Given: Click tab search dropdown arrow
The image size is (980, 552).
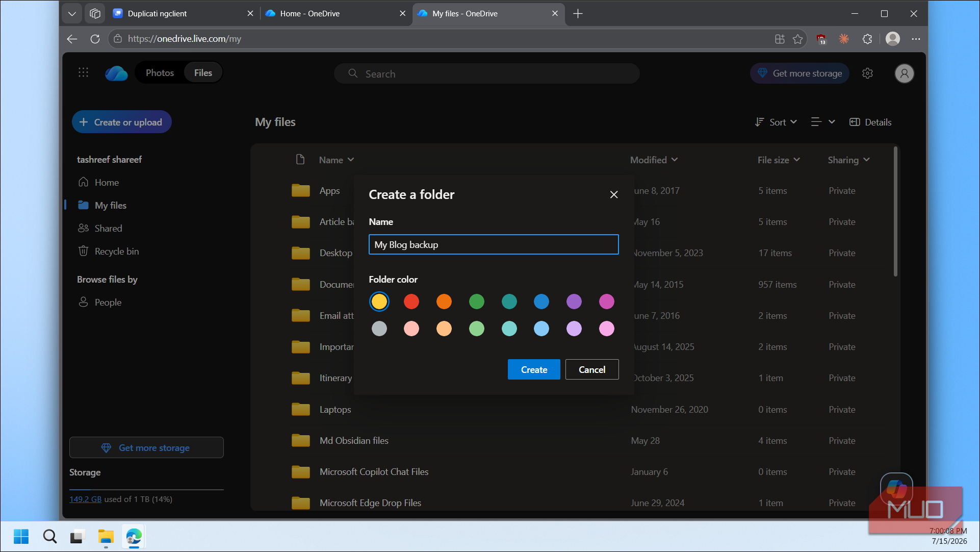Looking at the screenshot, I should tap(72, 14).
